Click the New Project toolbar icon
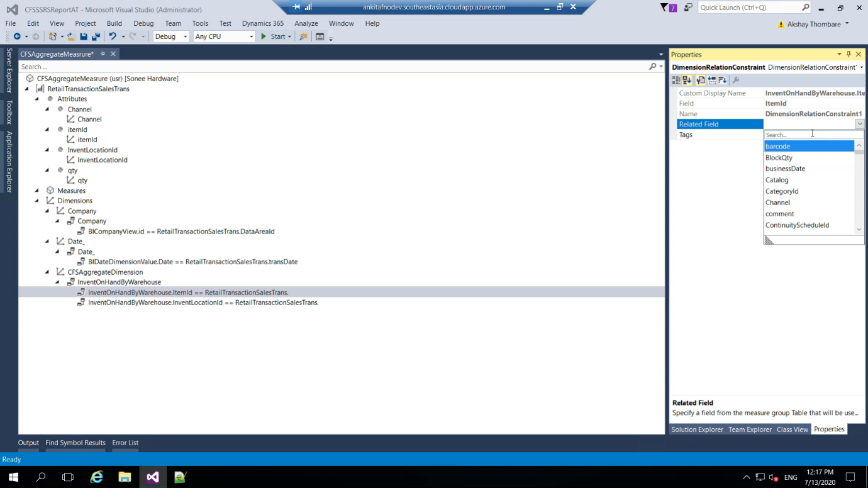The image size is (868, 488). (53, 36)
